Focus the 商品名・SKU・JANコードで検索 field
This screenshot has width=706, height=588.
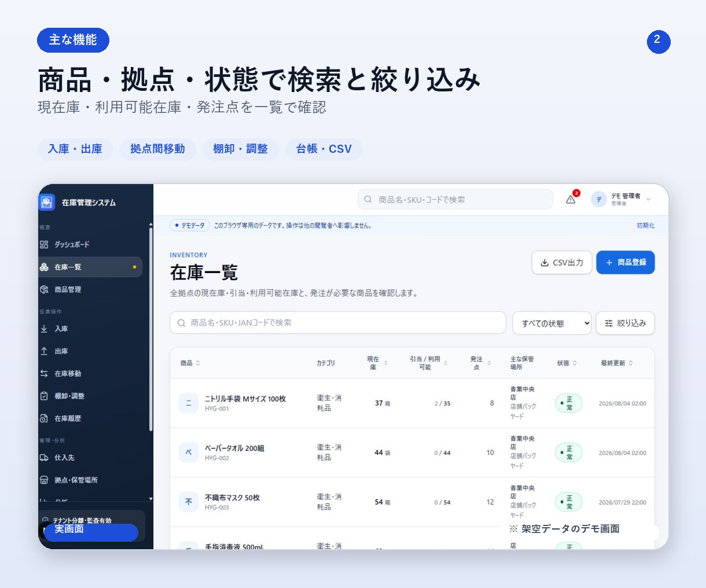[x=338, y=323]
